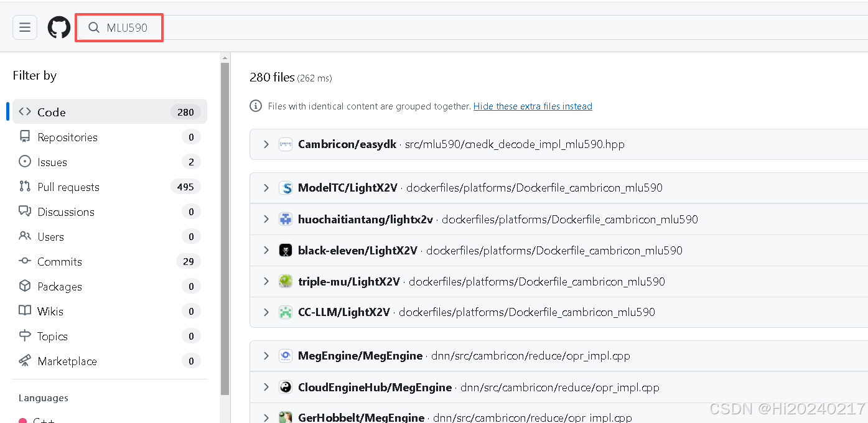Expand the black-eleven/LightX2V result
Image resolution: width=868 pixels, height=423 pixels.
tap(266, 250)
